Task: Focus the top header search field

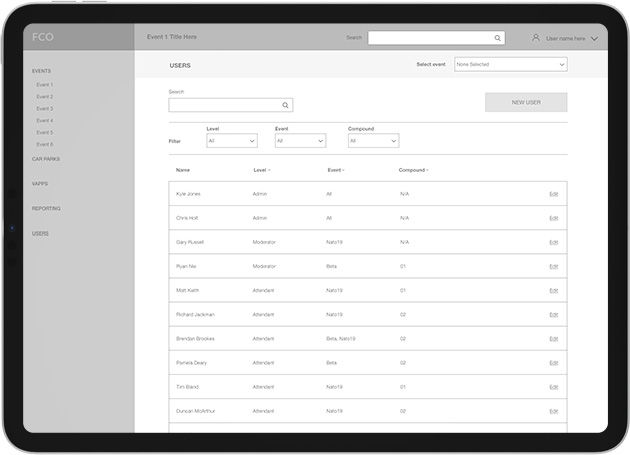Action: [436, 38]
